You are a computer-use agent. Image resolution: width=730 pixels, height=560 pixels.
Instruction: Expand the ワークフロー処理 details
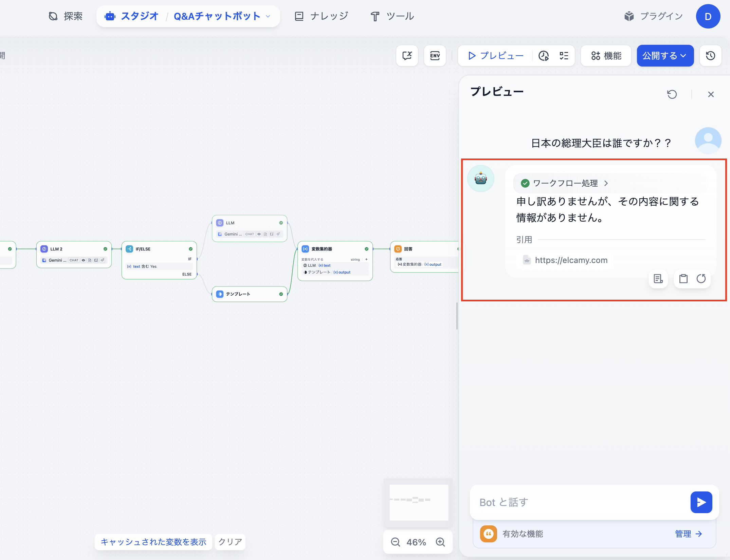pyautogui.click(x=565, y=183)
